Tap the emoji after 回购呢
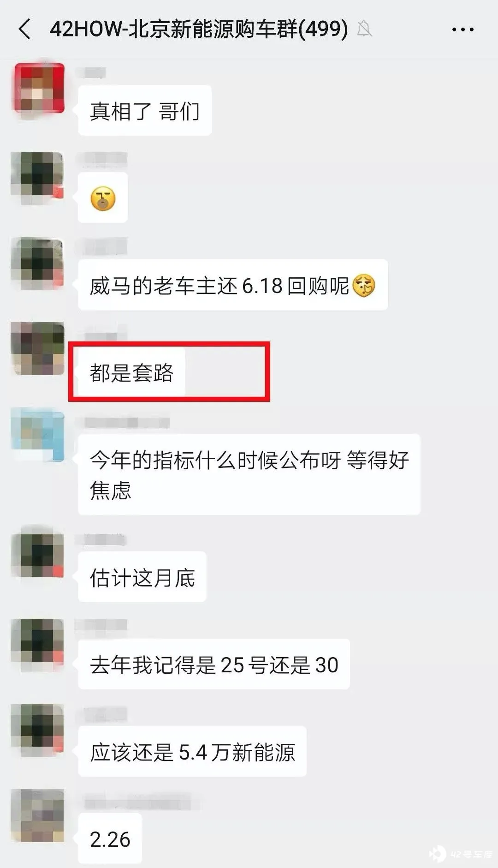 click(x=364, y=285)
